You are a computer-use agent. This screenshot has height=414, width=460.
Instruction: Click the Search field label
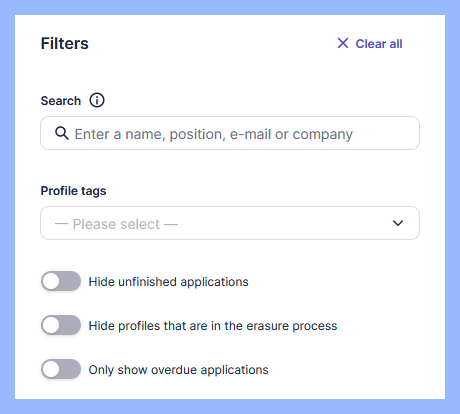tap(61, 101)
